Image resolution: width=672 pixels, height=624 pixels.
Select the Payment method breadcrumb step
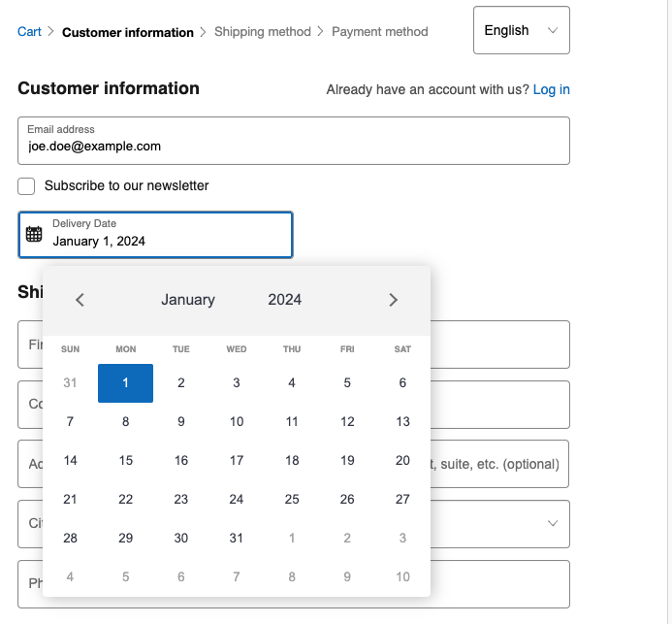pos(381,32)
